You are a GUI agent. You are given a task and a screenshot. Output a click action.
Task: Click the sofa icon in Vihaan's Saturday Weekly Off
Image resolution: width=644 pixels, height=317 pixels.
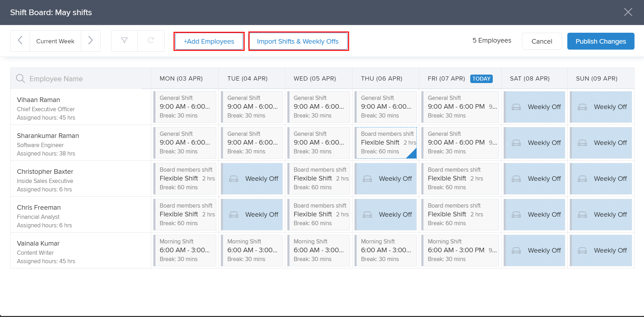516,107
